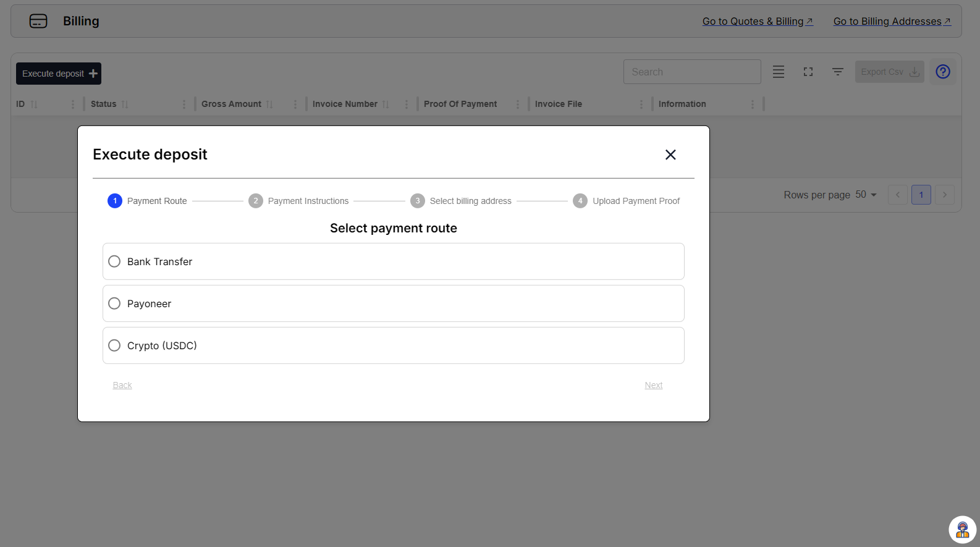Go to step 1 Payment Route
Screen dimensions: 980x547
coord(147,201)
